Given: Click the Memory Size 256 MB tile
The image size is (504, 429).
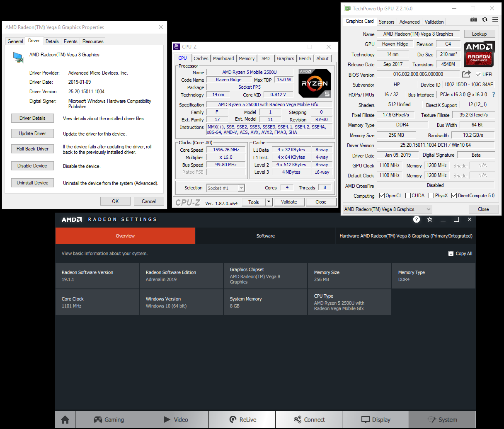Looking at the screenshot, I should [350, 276].
